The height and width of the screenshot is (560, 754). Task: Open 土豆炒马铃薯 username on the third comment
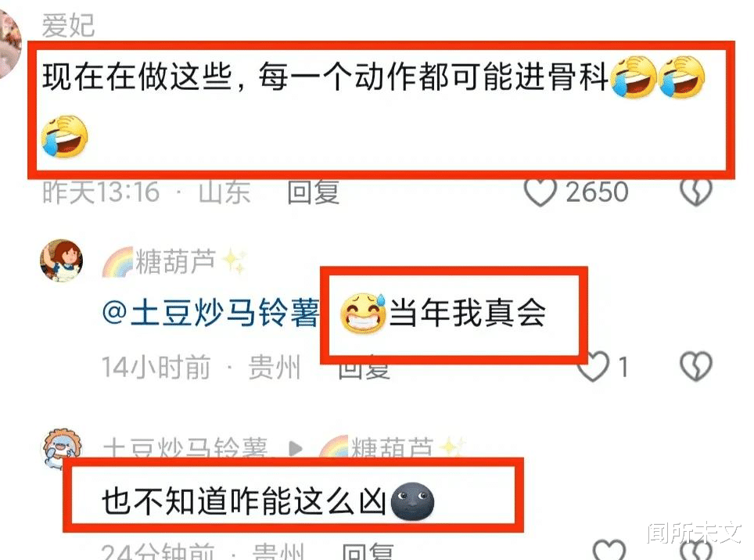[185, 447]
